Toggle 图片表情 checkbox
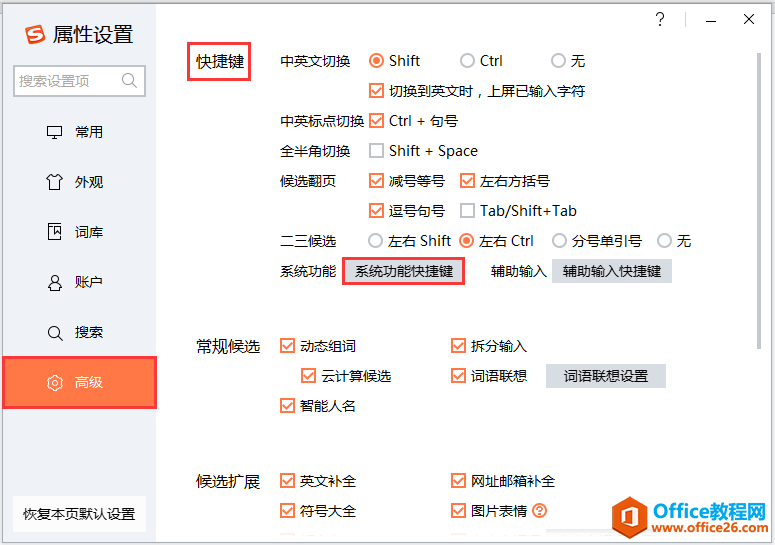This screenshot has height=545, width=775. point(458,510)
